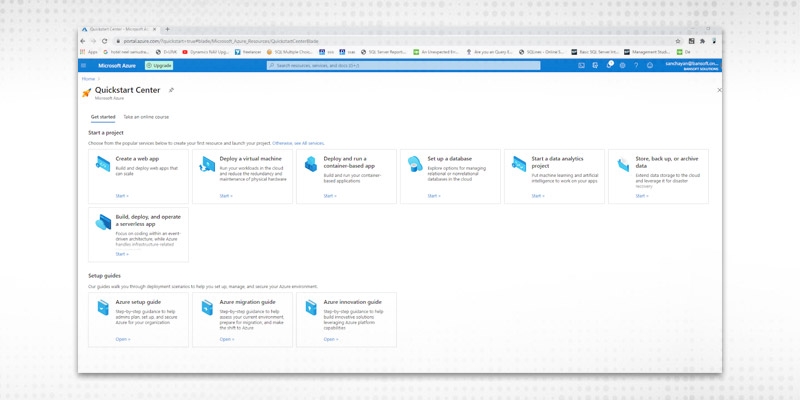
Task: Click the Quickstart Center rocket icon
Action: click(x=86, y=93)
